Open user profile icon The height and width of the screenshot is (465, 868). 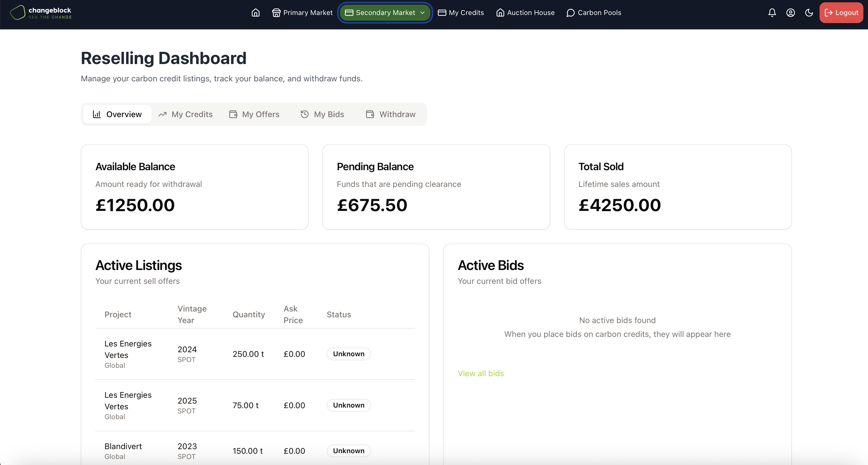click(x=790, y=13)
